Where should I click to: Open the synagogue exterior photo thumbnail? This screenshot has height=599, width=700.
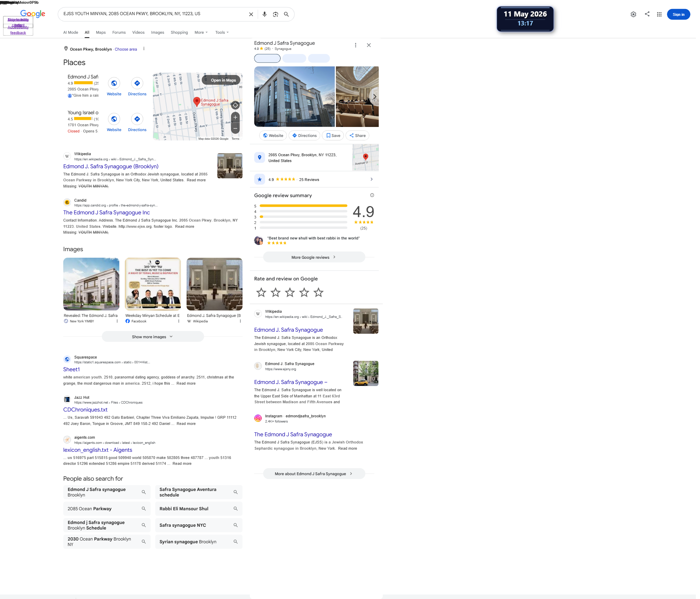294,97
